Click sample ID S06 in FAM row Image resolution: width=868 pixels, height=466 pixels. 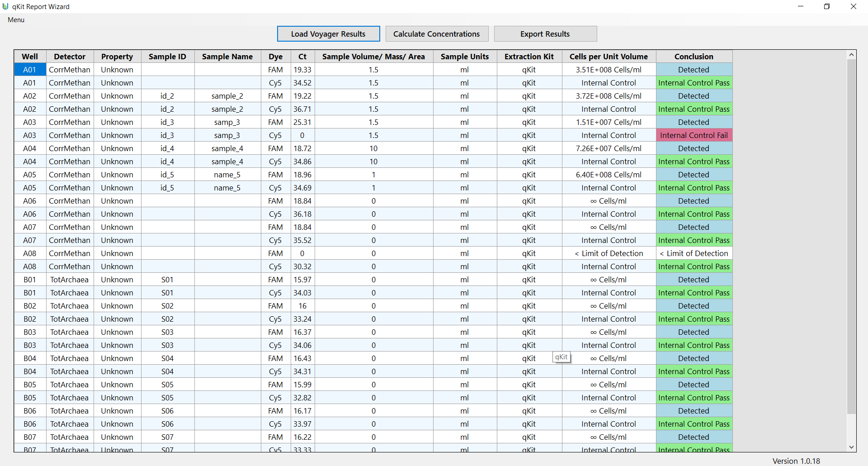click(x=167, y=411)
